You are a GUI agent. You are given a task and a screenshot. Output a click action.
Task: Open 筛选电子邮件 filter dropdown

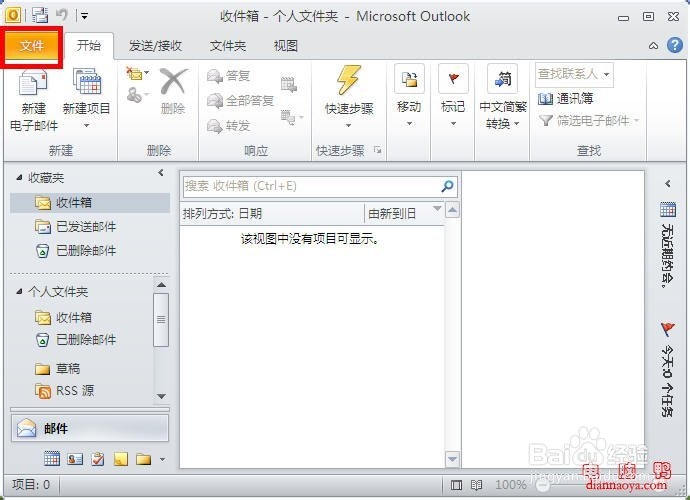tap(589, 120)
